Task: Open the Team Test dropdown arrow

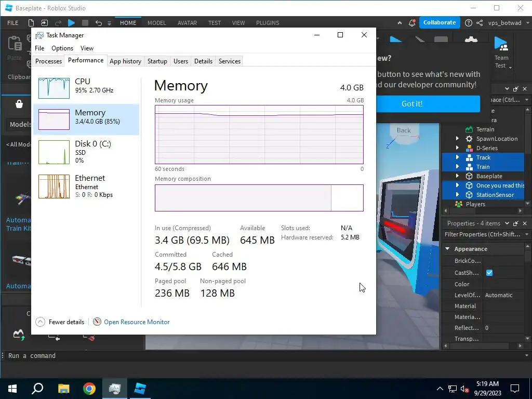Action: (x=510, y=67)
